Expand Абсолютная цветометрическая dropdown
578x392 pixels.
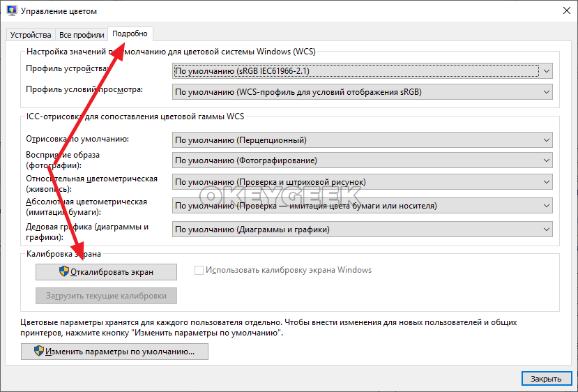[x=362, y=206]
